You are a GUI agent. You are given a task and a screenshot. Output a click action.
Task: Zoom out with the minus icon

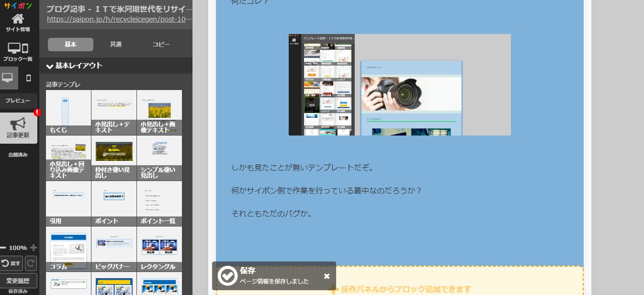[3, 248]
